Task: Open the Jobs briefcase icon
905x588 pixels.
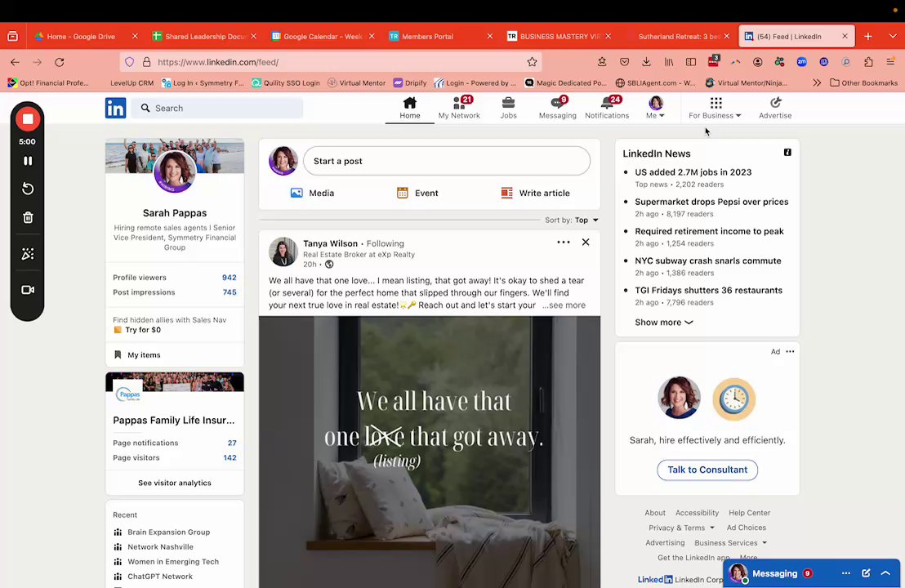Action: coord(509,103)
